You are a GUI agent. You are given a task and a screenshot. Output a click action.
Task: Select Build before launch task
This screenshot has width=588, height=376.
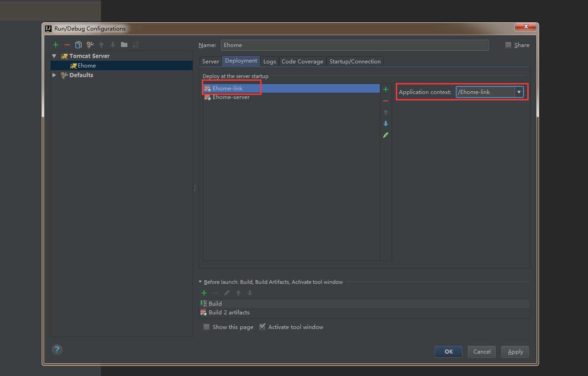click(x=365, y=303)
